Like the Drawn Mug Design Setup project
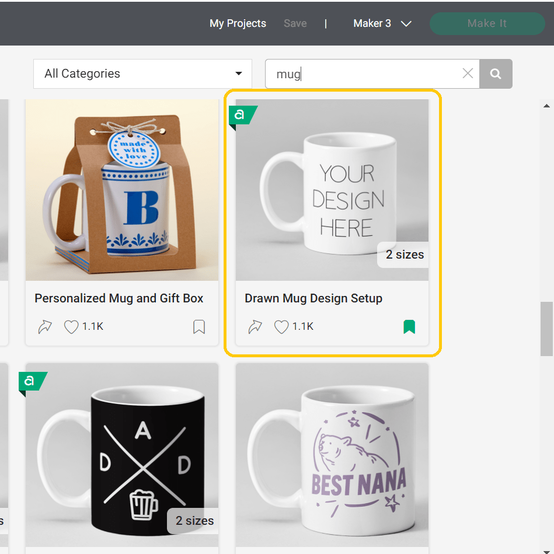 282,327
